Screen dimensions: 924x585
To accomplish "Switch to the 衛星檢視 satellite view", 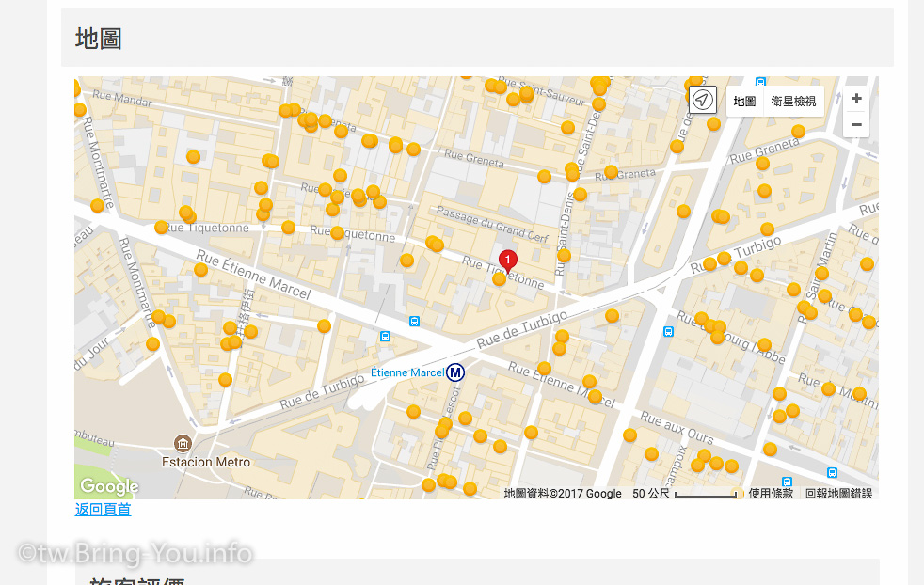I will point(793,102).
